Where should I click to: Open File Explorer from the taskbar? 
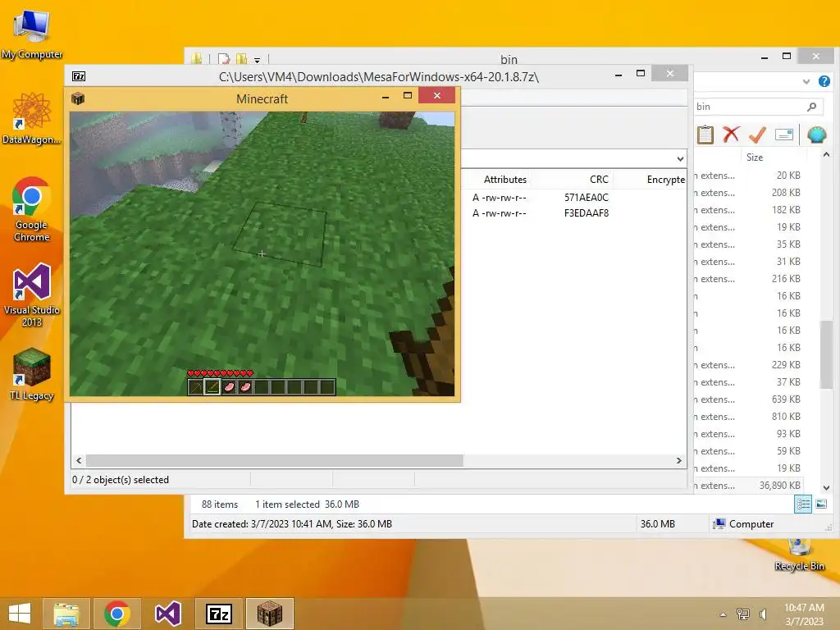tap(66, 614)
